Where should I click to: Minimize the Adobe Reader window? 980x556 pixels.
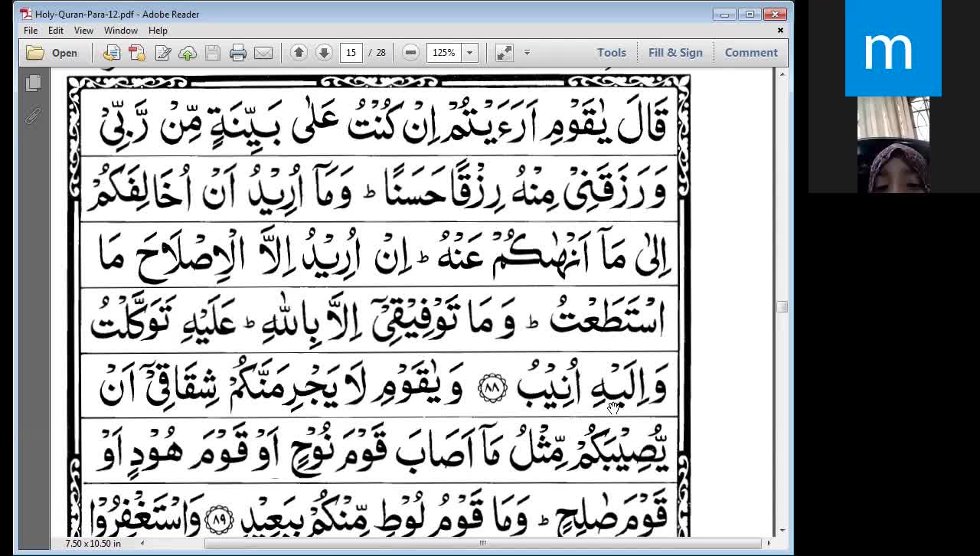click(724, 14)
